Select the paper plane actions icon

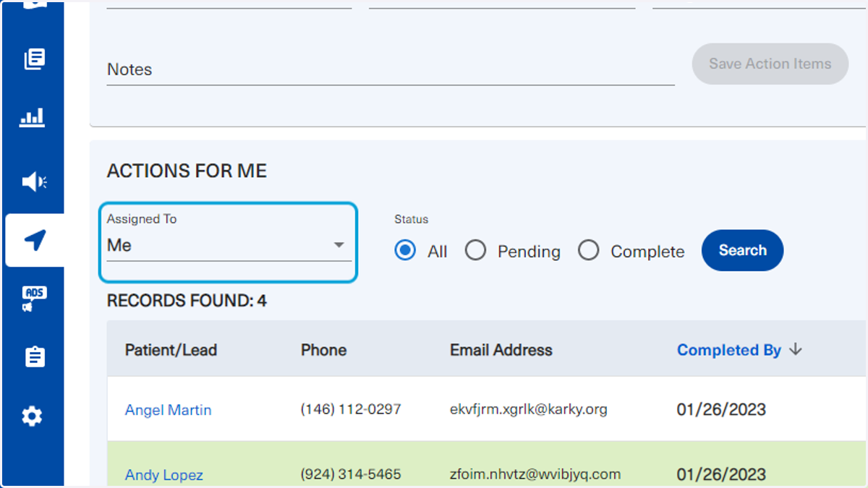35,240
